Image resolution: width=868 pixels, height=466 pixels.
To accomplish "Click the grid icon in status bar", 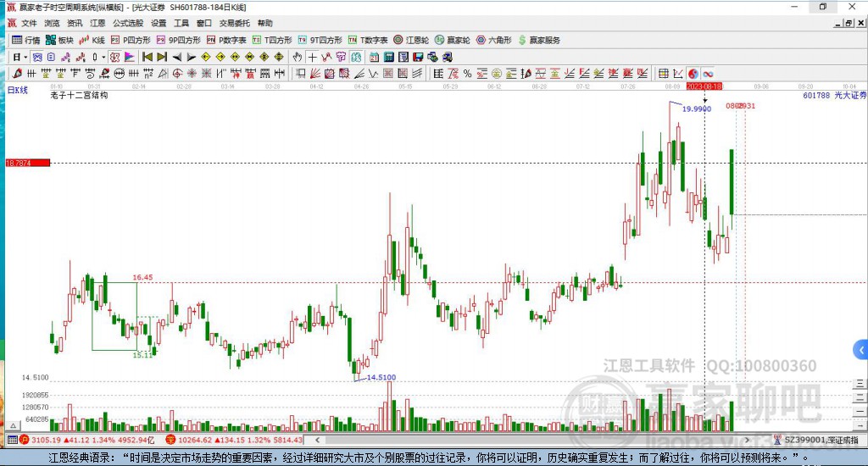I will point(12,440).
